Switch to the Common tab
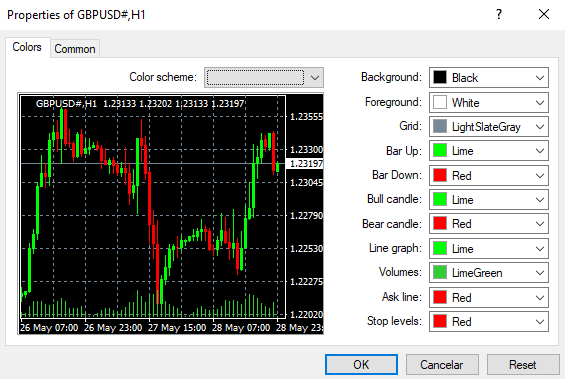Viewport: 565px width, 379px height. point(75,49)
